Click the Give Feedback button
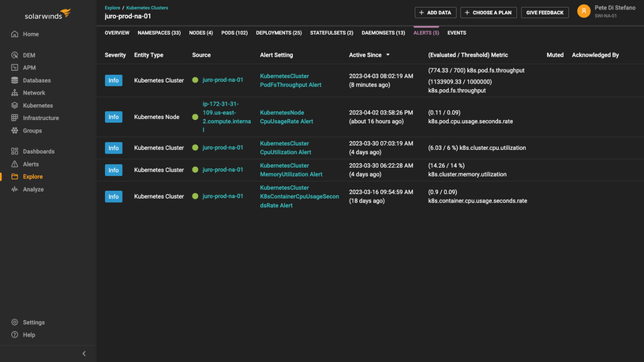Image resolution: width=644 pixels, height=362 pixels. pyautogui.click(x=545, y=13)
